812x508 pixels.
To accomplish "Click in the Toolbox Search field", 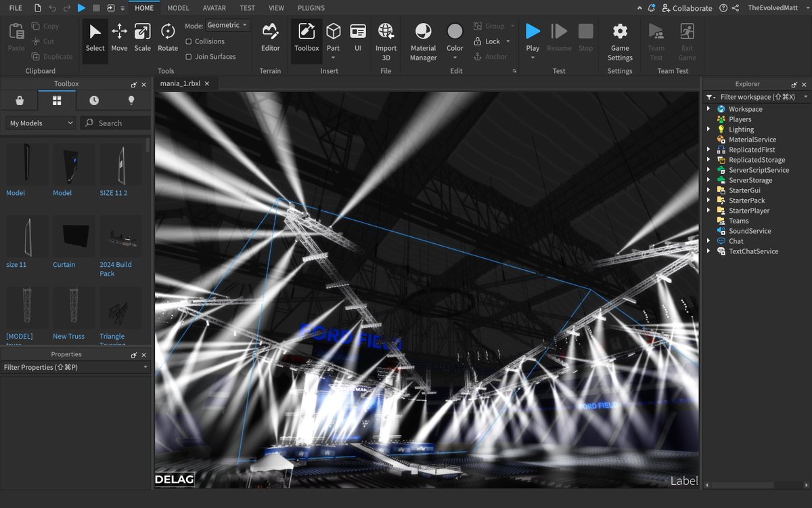I will click(x=115, y=123).
